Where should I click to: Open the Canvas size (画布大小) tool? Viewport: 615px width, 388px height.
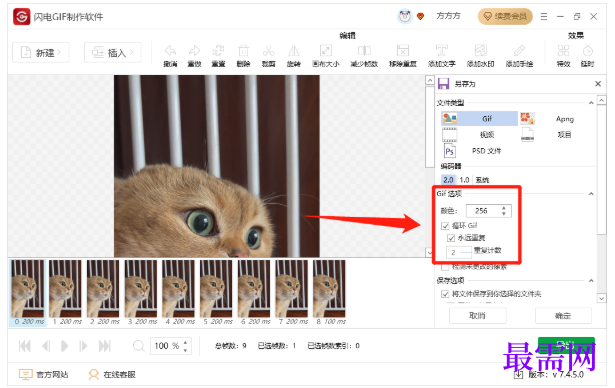[x=326, y=51]
